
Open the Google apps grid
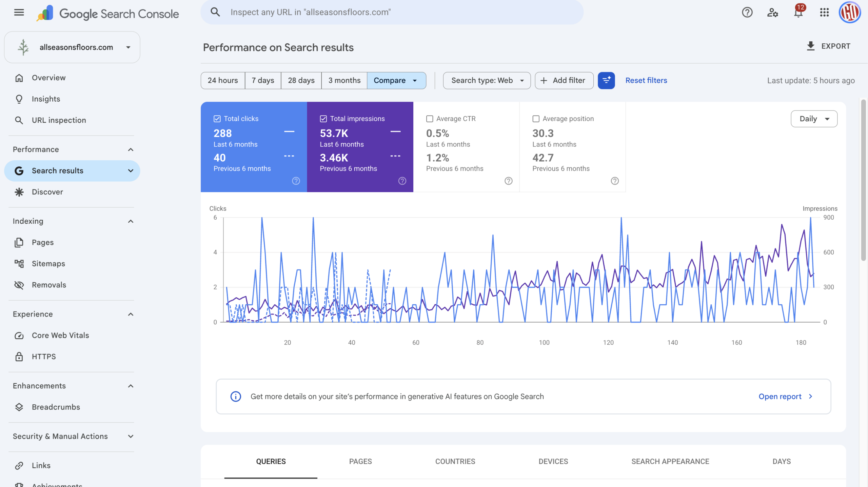coord(824,13)
